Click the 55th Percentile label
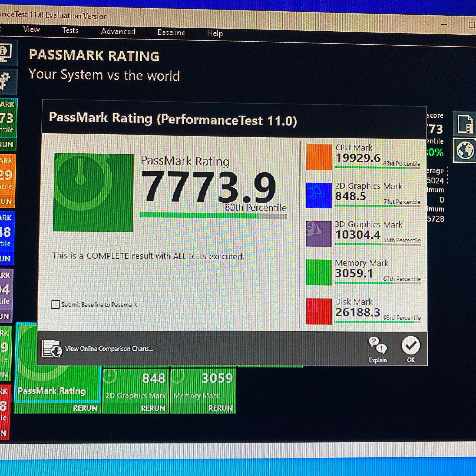The height and width of the screenshot is (476, 476). [x=402, y=240]
